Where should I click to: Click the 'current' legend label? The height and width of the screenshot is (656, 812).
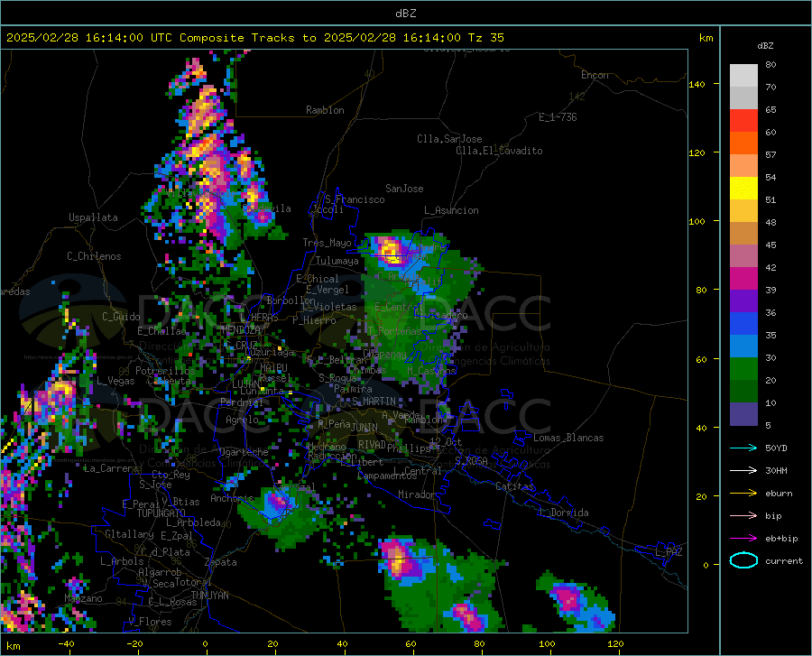[x=784, y=560]
